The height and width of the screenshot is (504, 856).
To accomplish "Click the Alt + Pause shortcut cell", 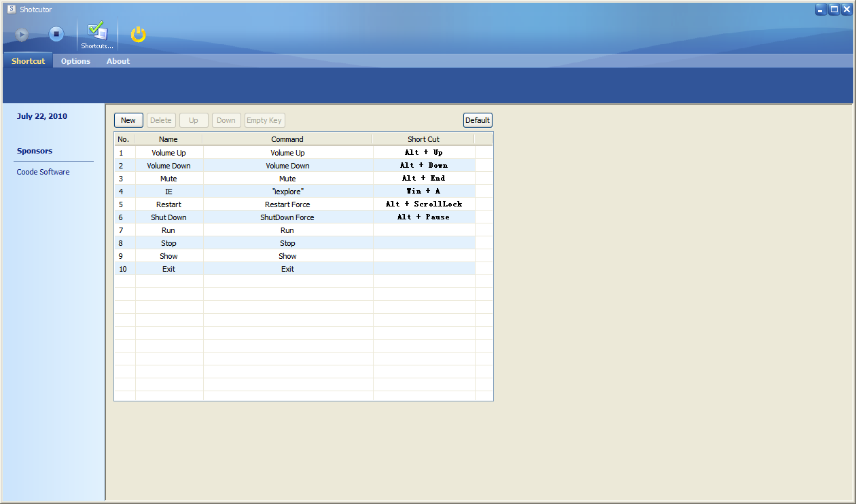I will click(x=424, y=217).
